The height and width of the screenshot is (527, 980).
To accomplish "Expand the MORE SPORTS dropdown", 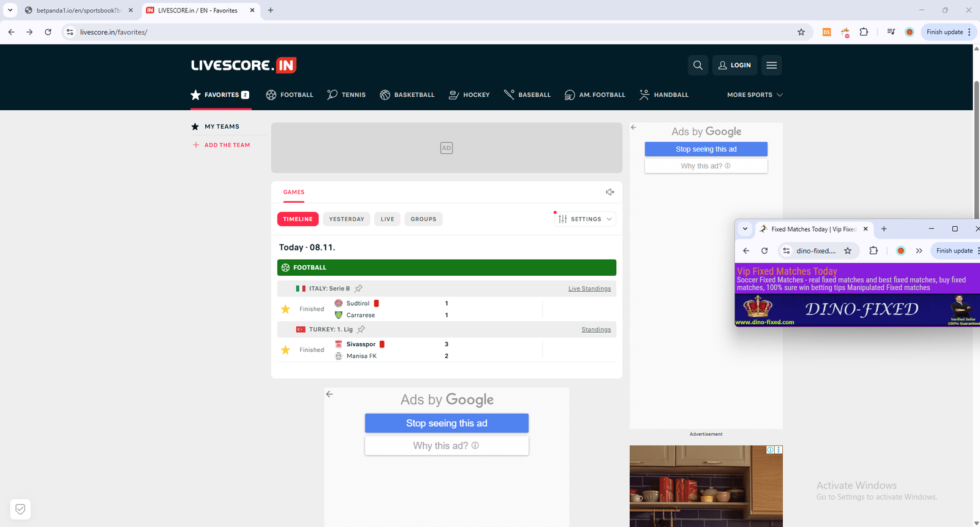I will click(755, 95).
